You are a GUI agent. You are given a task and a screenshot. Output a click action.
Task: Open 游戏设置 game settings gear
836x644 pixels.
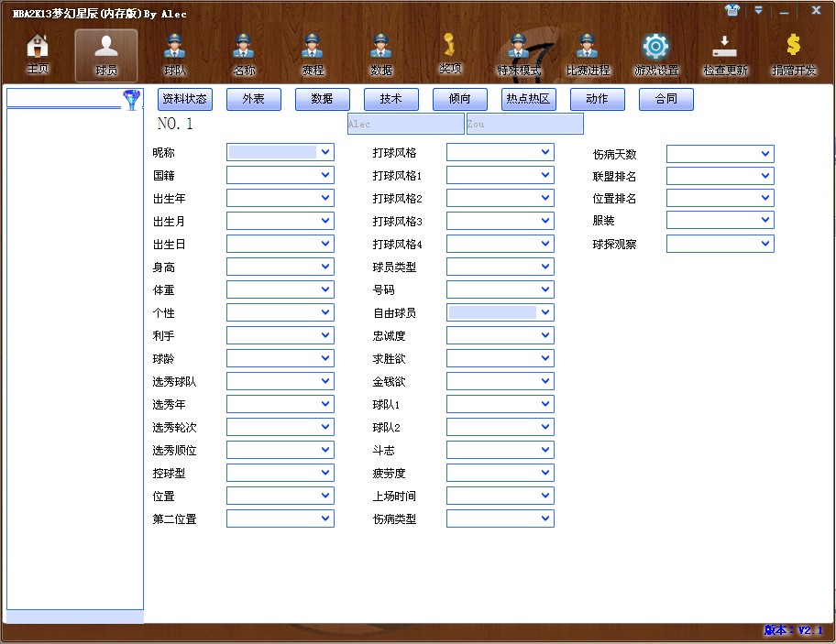coord(656,54)
